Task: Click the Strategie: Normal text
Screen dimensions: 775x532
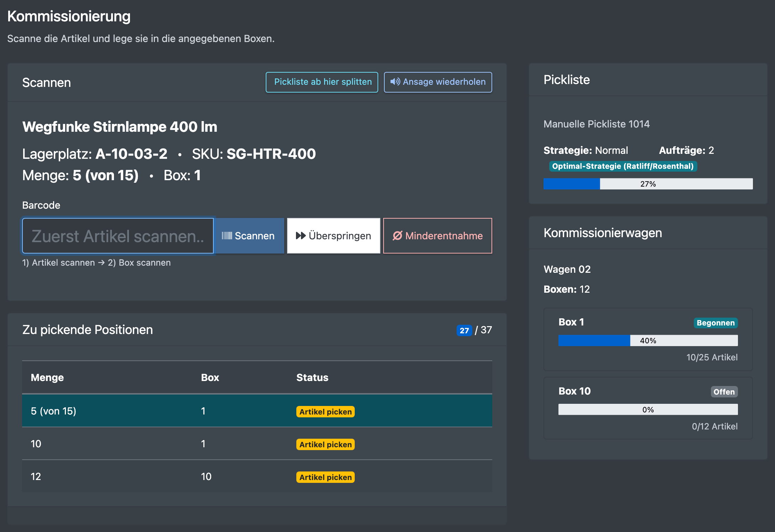Action: (586, 150)
